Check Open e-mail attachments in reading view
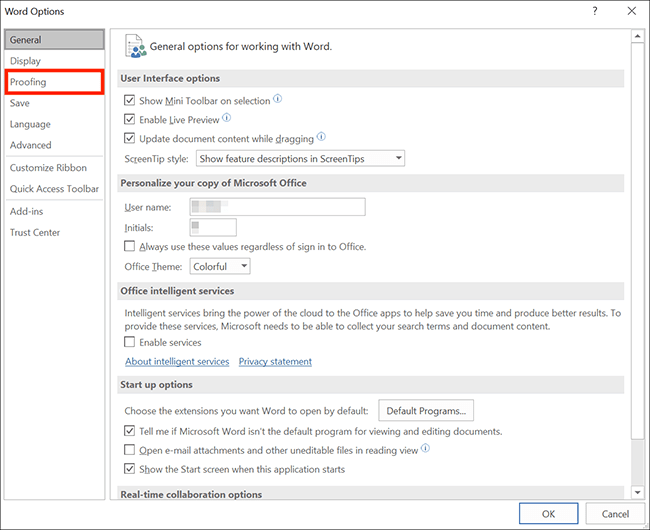 pyautogui.click(x=130, y=450)
